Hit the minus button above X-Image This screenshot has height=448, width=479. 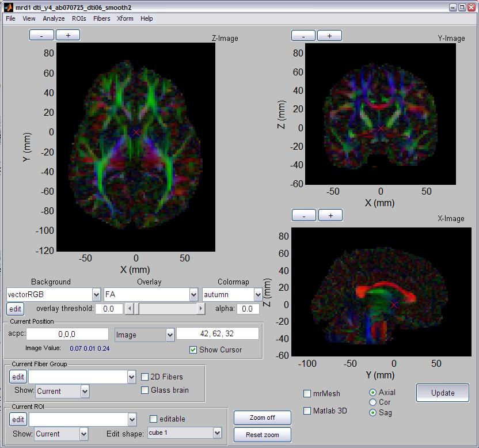pos(304,215)
